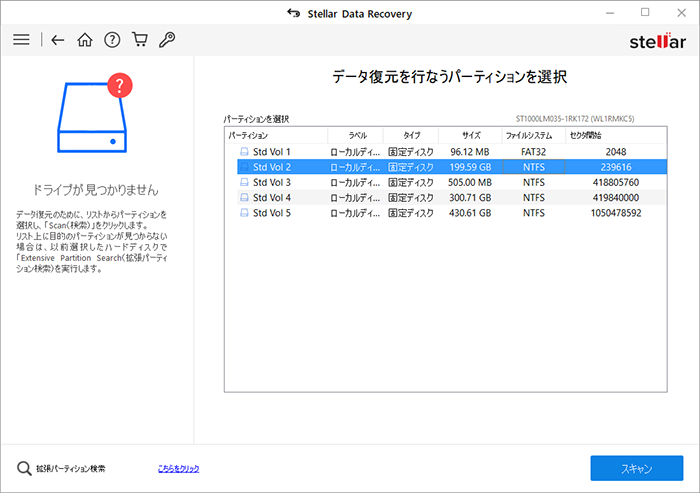Select the Std Vol 2 partition
The image size is (700, 493).
click(452, 167)
